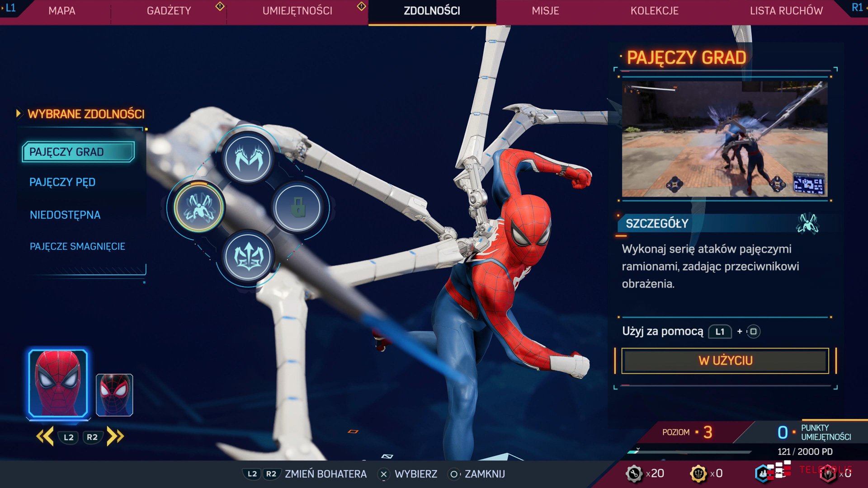The height and width of the screenshot is (488, 868).
Task: Click the gold hero token icon
Action: point(698,473)
